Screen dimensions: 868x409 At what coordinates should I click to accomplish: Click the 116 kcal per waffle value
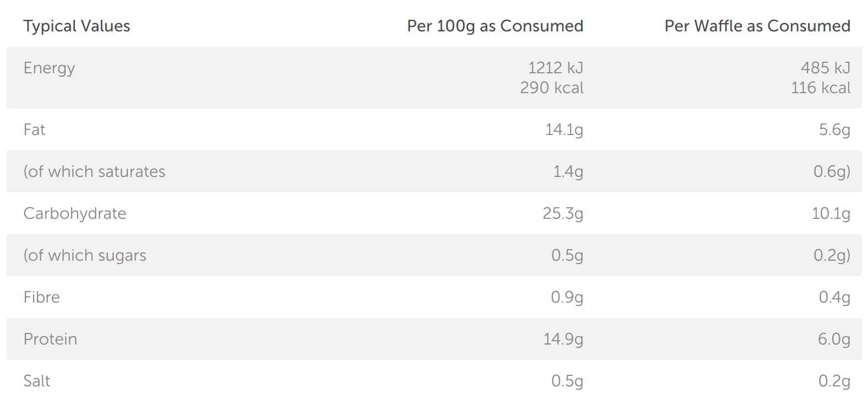pos(820,88)
